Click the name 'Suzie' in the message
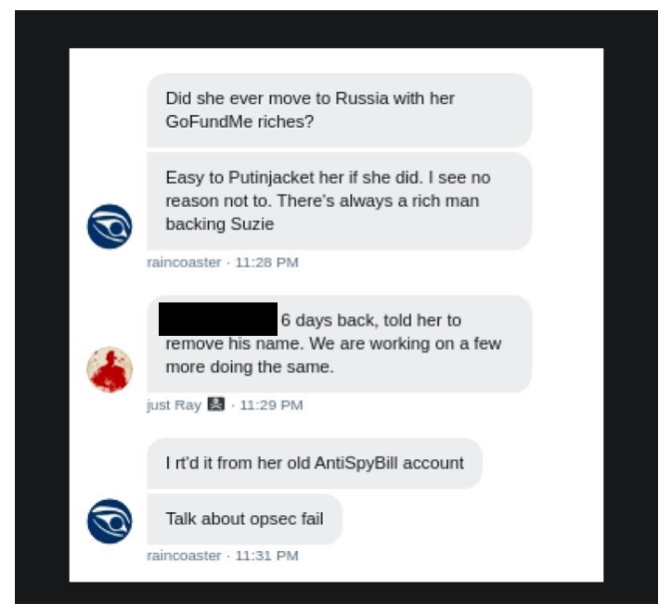The height and width of the screenshot is (616, 672). (252, 224)
